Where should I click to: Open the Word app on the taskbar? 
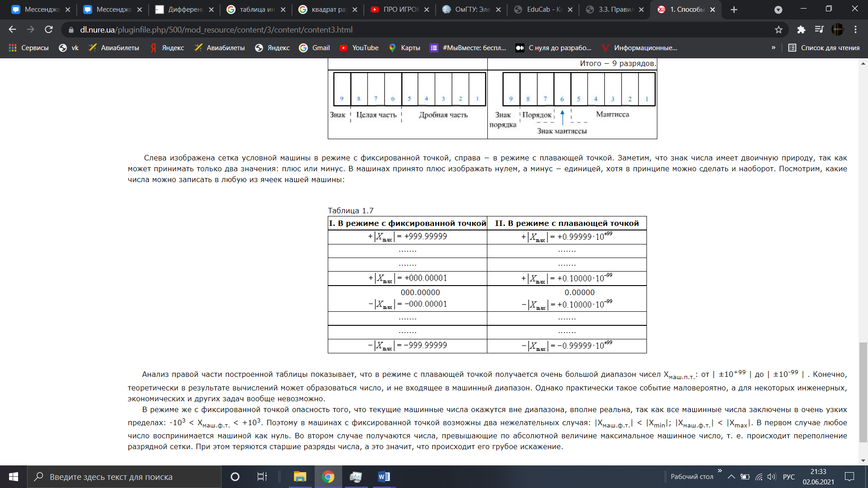click(x=384, y=477)
